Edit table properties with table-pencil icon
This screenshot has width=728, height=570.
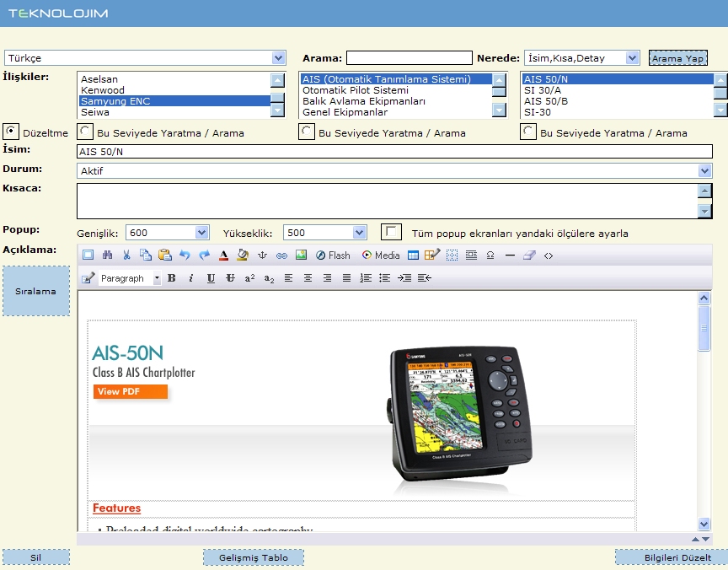tap(431, 255)
